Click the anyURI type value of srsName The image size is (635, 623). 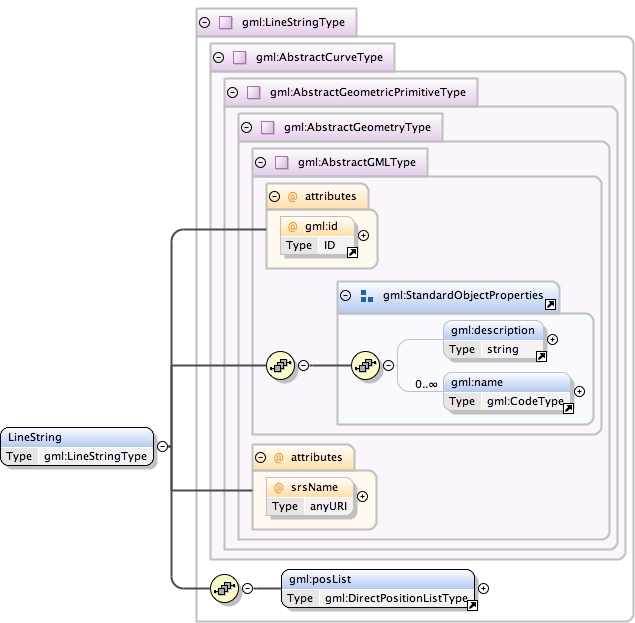pyautogui.click(x=328, y=506)
